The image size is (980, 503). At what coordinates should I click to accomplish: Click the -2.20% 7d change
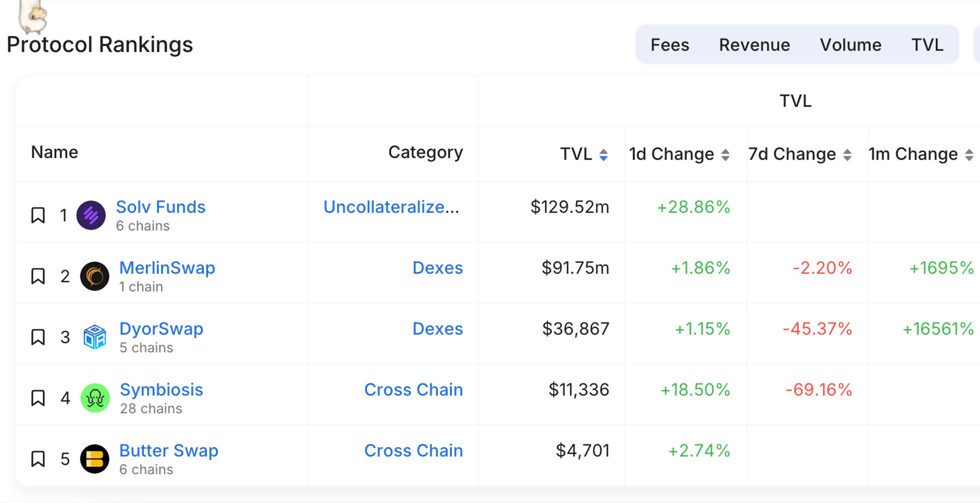coord(822,268)
